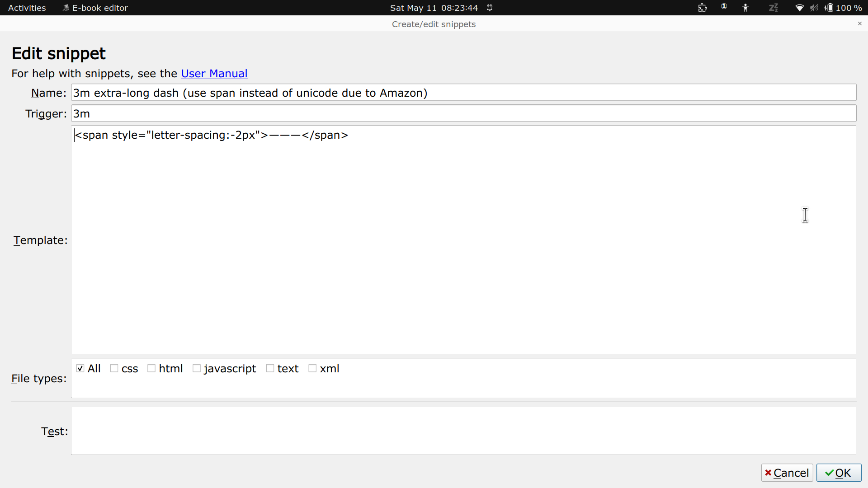This screenshot has height=488, width=868.
Task: Uncheck the All file types checkbox
Action: tap(80, 369)
